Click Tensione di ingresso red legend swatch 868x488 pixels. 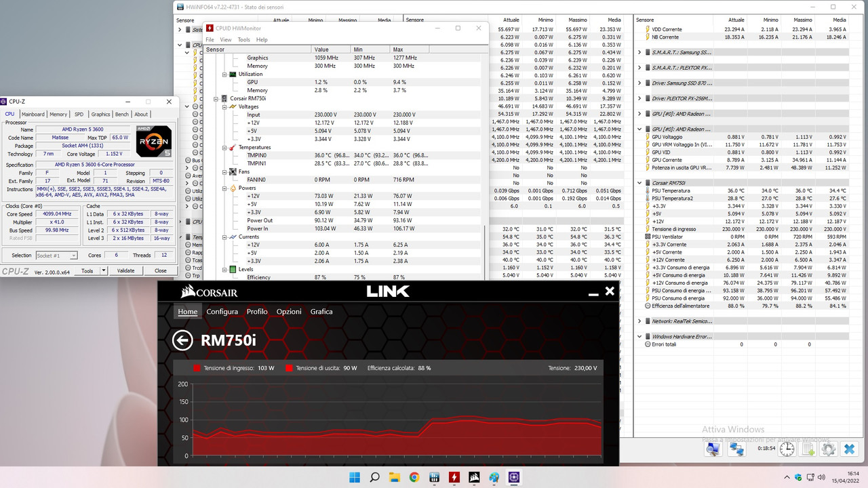click(197, 368)
